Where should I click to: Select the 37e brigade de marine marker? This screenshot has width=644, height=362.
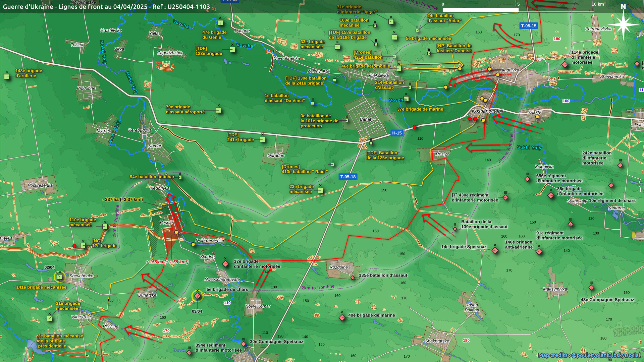406,99
